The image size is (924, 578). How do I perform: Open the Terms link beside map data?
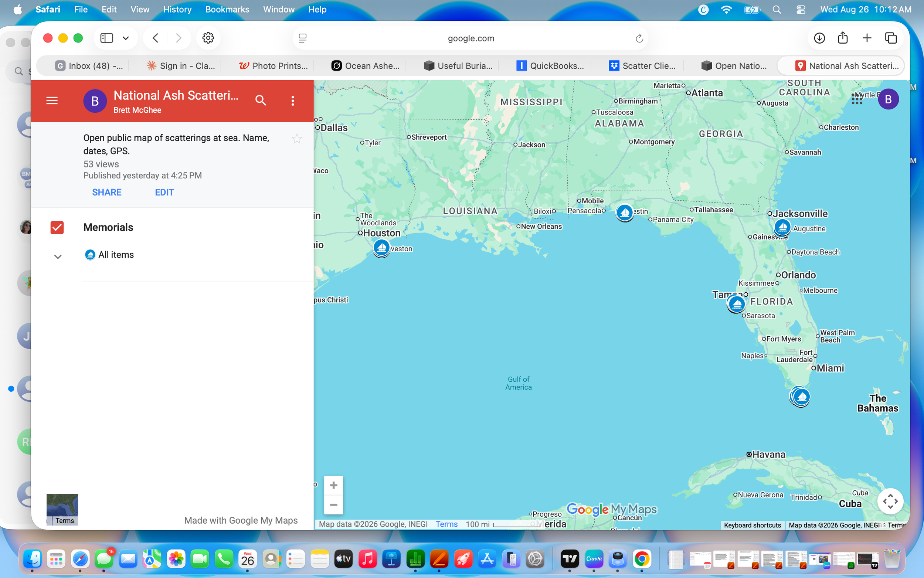(446, 524)
